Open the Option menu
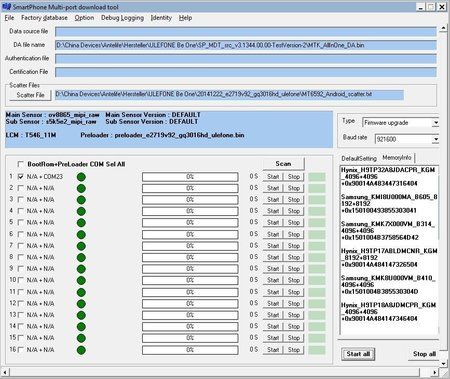This screenshot has height=379, width=450. (x=84, y=18)
